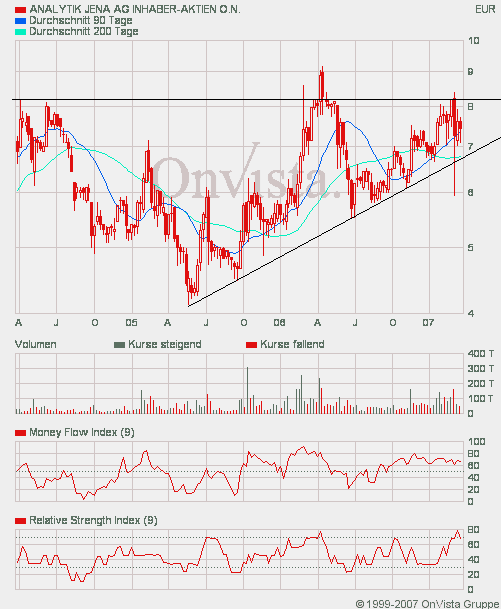Screen dimensions: 501x609
Task: Click the Money Flow Index (9) label
Action: 82,433
